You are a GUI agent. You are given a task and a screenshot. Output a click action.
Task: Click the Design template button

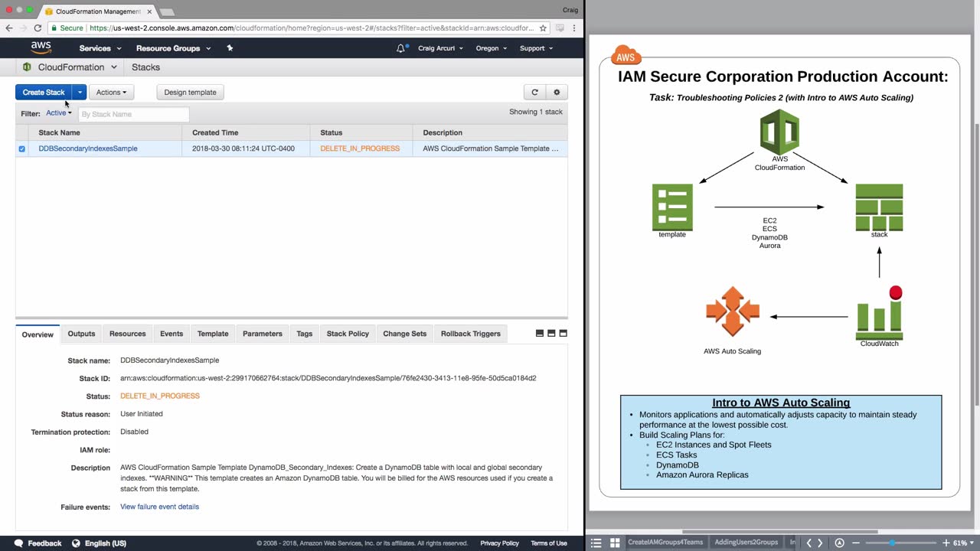(x=190, y=93)
